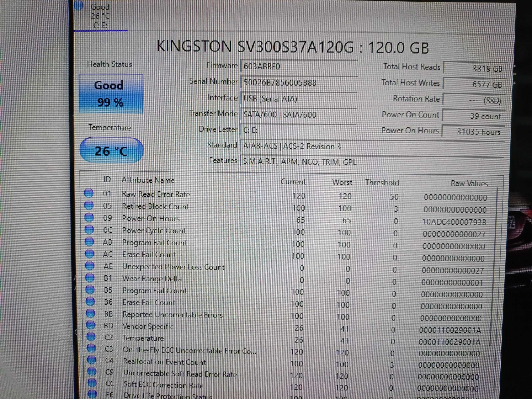Click status circle for On-the-Fly ECC row
Screen dimensions: 532x399
coord(91,348)
